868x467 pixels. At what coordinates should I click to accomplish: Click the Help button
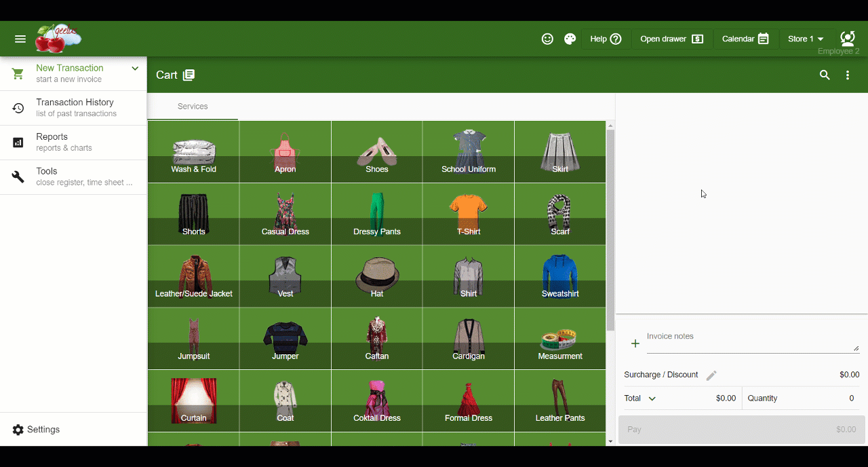[x=605, y=39]
